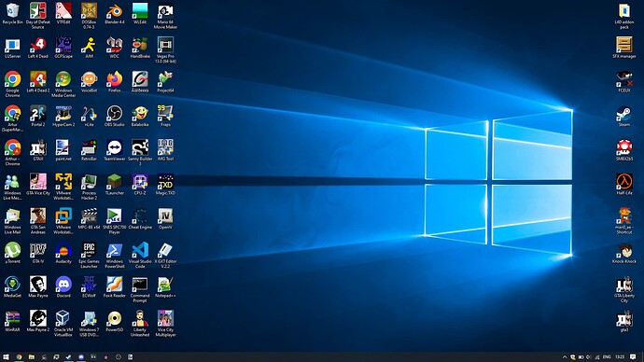Open GTA Vice City shortcut
Image resolution: width=644 pixels, height=362 pixels.
37,185
